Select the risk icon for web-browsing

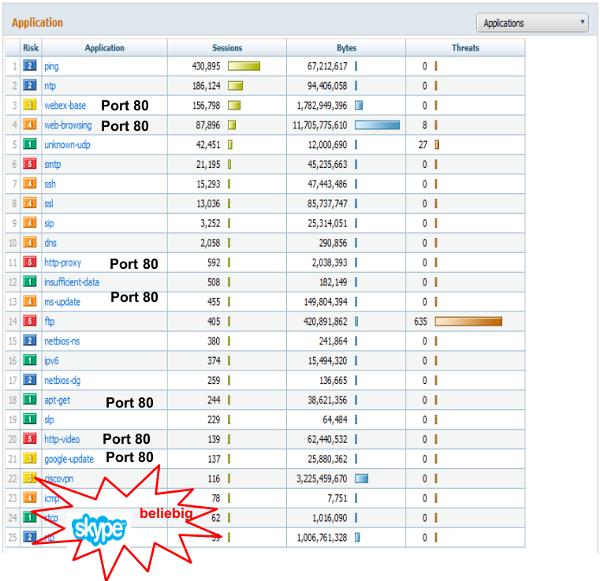pos(31,125)
